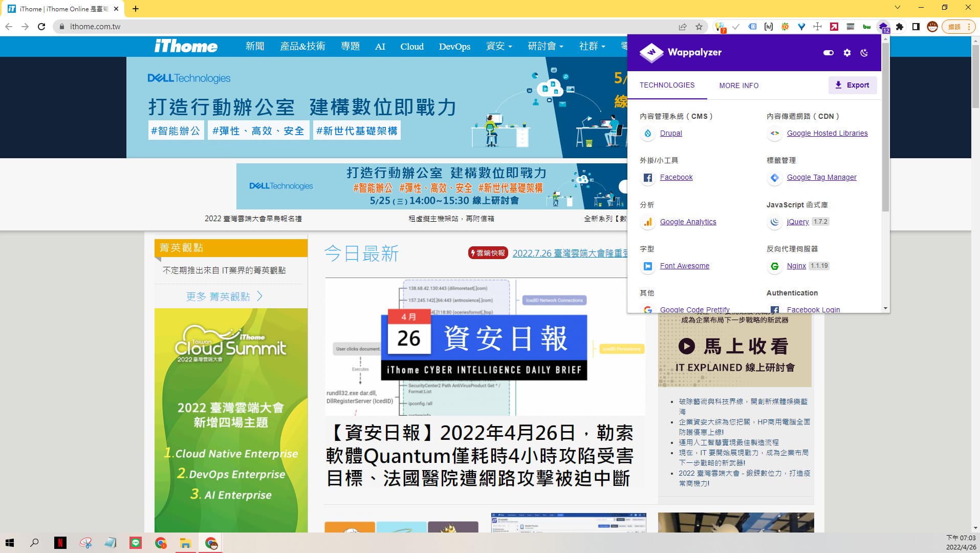
Task: Click the Google Tag Manager icon
Action: coord(774,178)
